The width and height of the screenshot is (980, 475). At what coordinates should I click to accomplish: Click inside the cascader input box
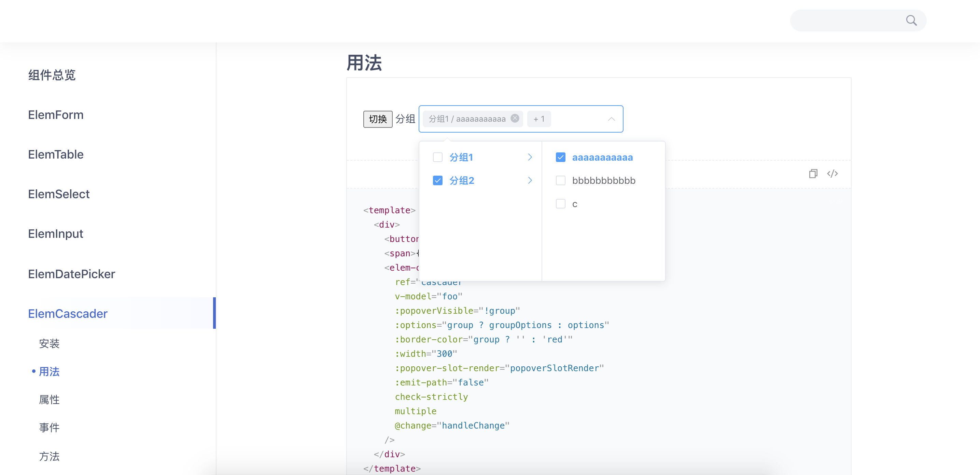coord(520,119)
